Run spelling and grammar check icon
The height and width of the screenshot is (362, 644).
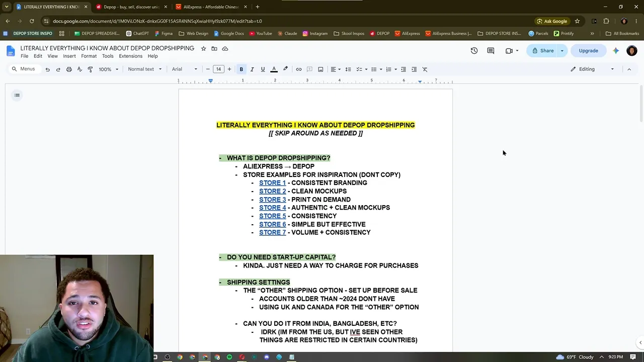(79, 69)
